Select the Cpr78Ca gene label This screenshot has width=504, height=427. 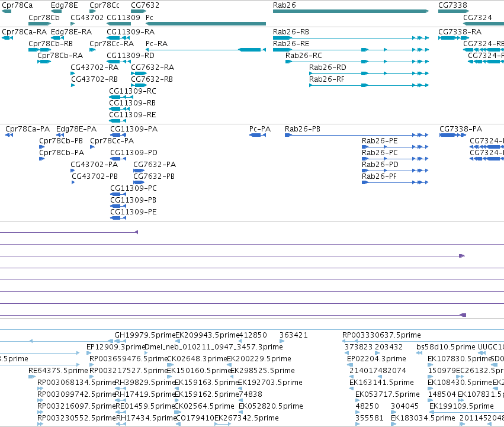point(17,5)
